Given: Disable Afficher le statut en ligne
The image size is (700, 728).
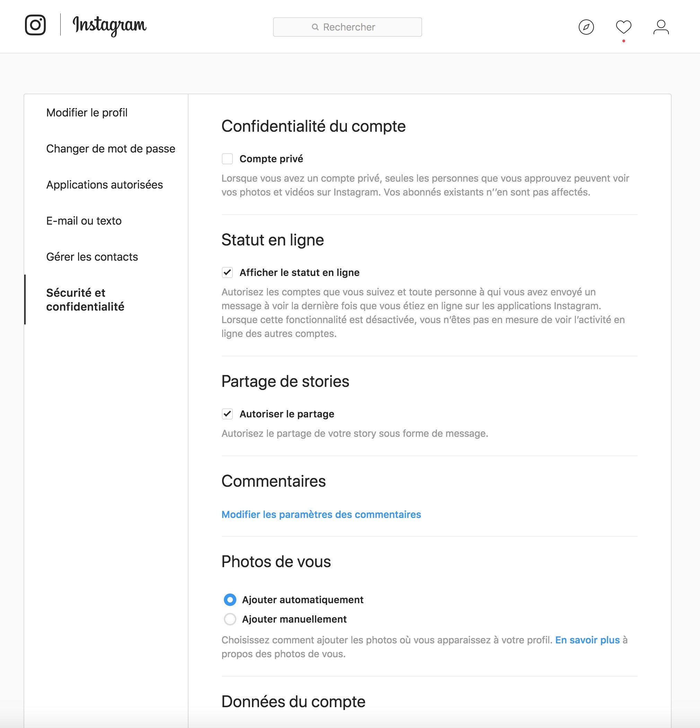Looking at the screenshot, I should 228,272.
